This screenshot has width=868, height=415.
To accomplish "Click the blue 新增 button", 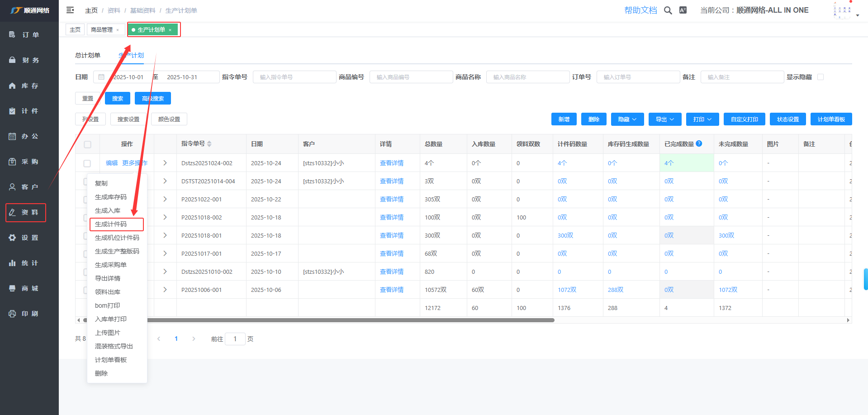I will click(564, 119).
